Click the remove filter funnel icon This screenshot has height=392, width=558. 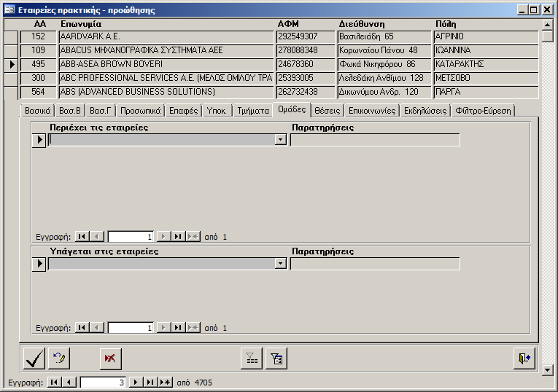pyautogui.click(x=252, y=358)
